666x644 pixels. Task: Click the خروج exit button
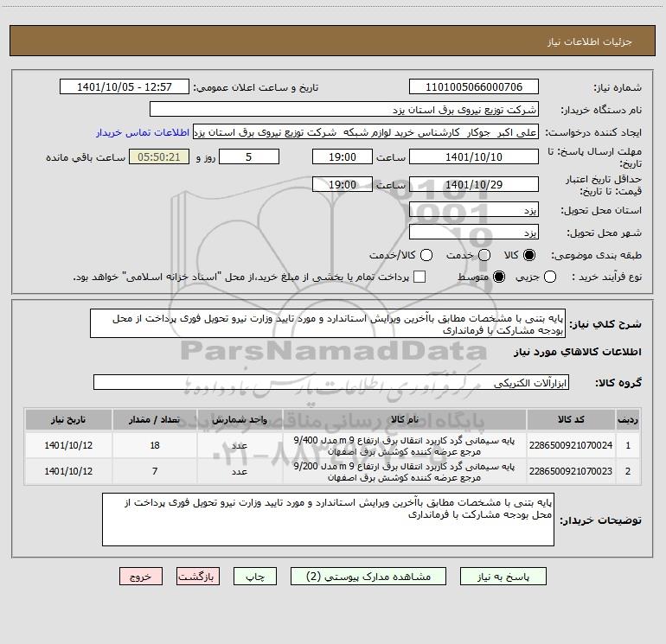[x=141, y=577]
